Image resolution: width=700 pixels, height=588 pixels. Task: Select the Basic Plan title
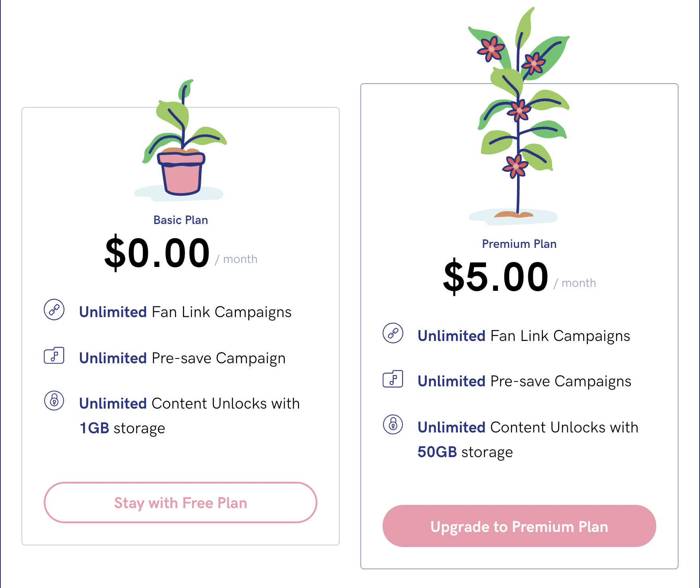click(x=181, y=220)
